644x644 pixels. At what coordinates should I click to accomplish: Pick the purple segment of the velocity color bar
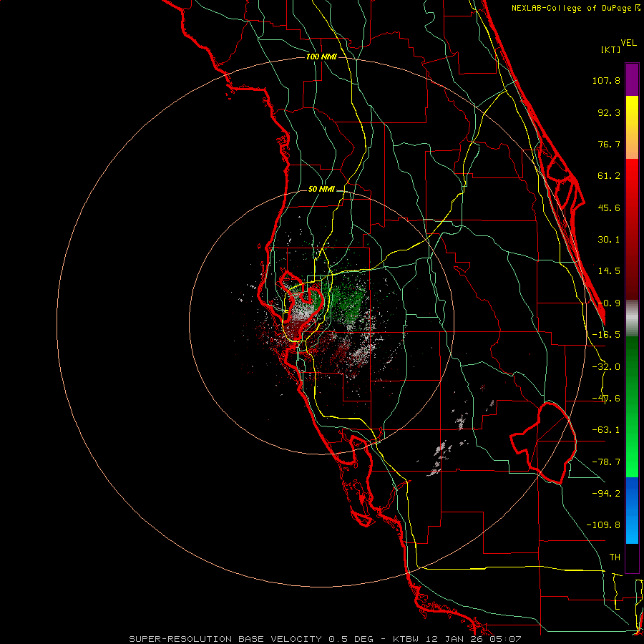pyautogui.click(x=632, y=79)
